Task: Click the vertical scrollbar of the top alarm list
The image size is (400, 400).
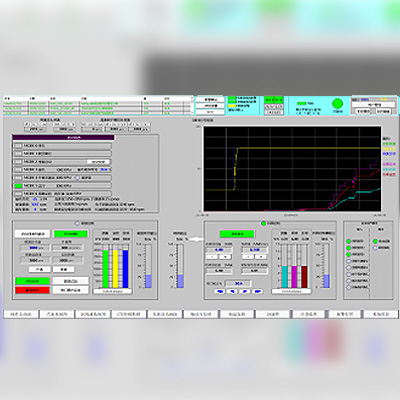Action: coord(192,106)
